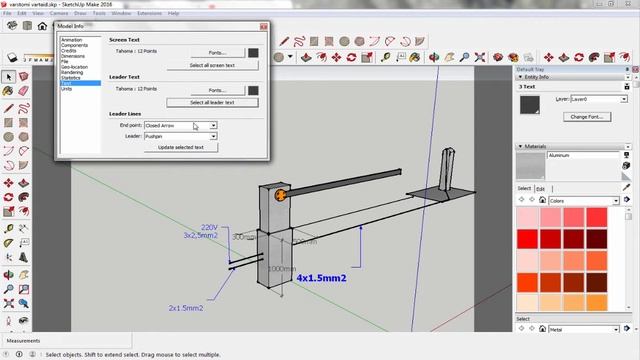The height and width of the screenshot is (360, 640).
Task: Open the circle tool dropdown arrow in toolbar
Action: pos(290,57)
